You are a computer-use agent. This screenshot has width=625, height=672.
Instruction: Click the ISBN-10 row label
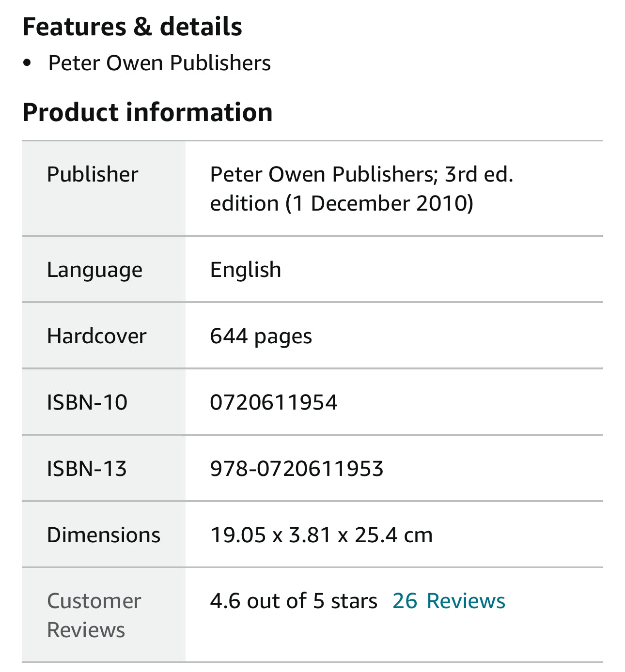[87, 402]
